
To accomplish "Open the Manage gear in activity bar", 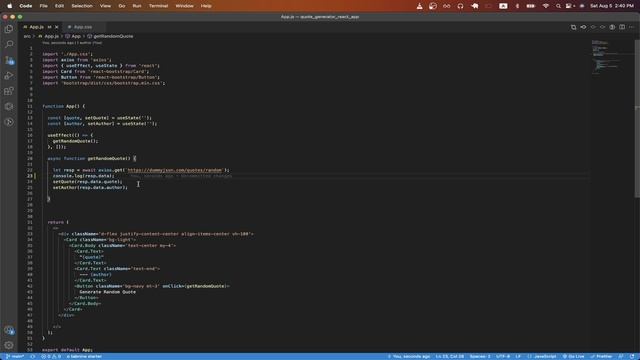I will 9,345.
